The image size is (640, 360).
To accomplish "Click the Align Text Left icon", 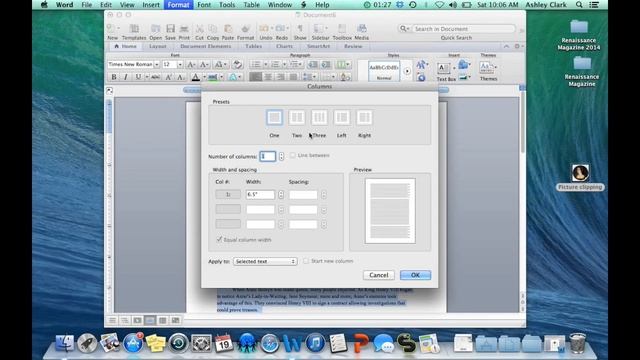I will point(256,77).
